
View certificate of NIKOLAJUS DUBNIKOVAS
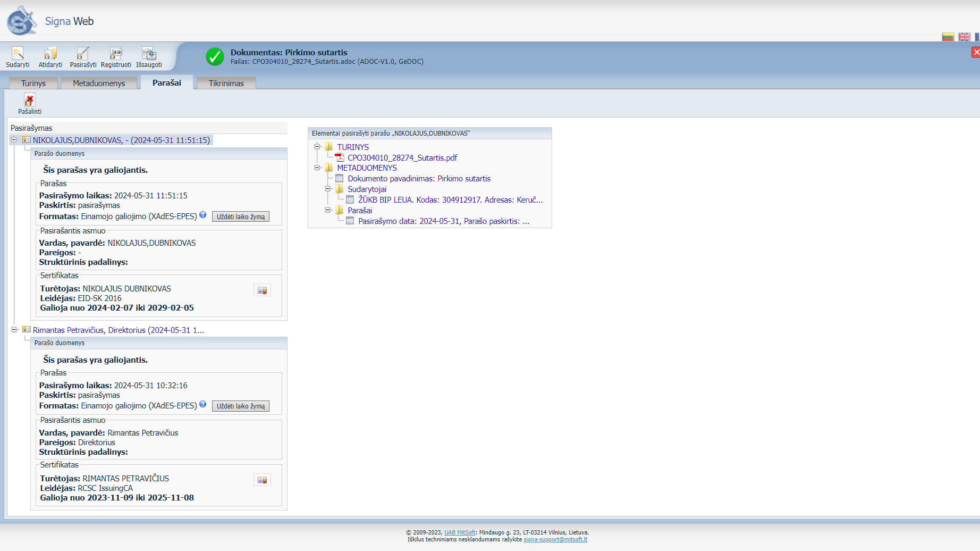(262, 290)
